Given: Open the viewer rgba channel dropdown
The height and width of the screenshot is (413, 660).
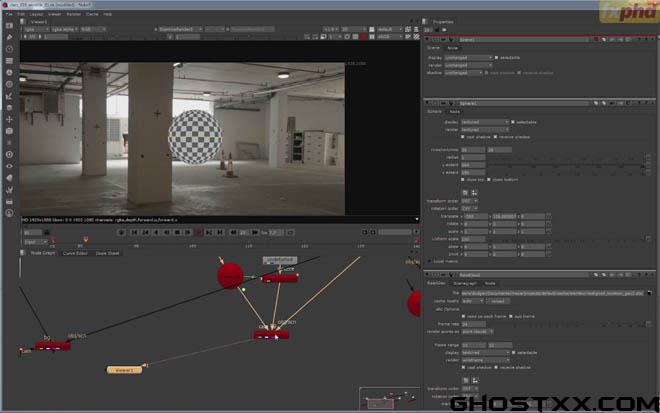Looking at the screenshot, I should pos(36,29).
